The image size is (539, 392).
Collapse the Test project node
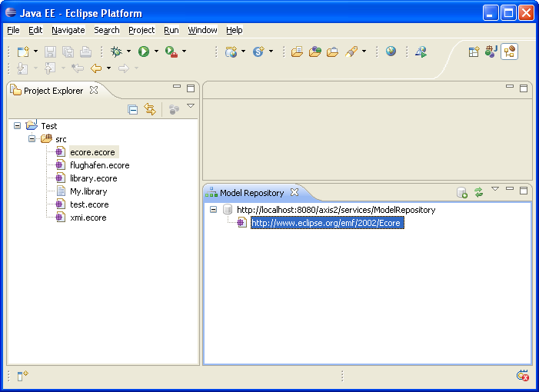point(18,125)
